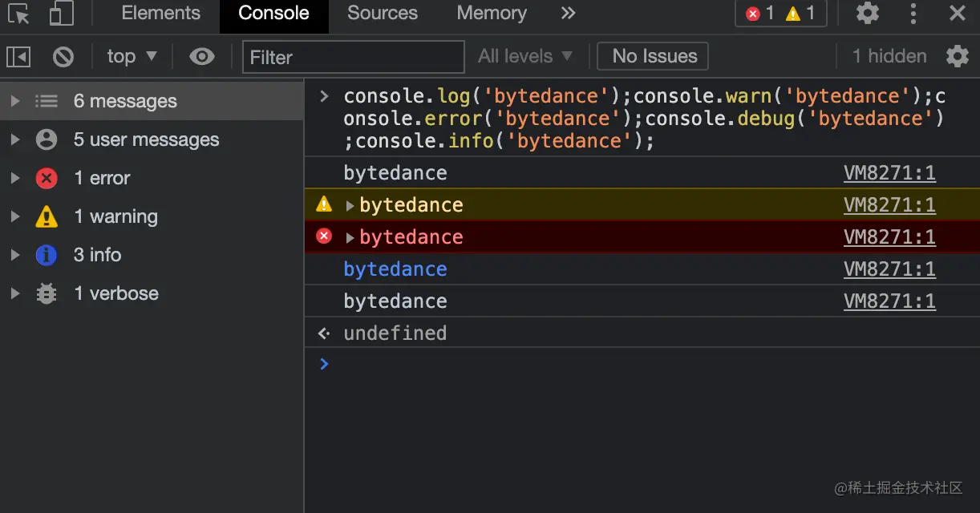Click the No Issues button
The height and width of the screenshot is (513, 980).
[x=654, y=56]
